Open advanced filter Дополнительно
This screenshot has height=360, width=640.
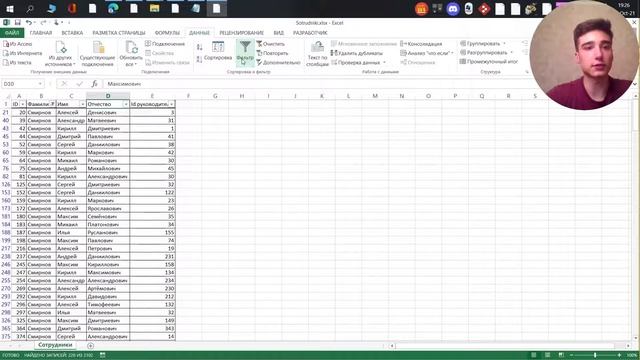(x=278, y=62)
